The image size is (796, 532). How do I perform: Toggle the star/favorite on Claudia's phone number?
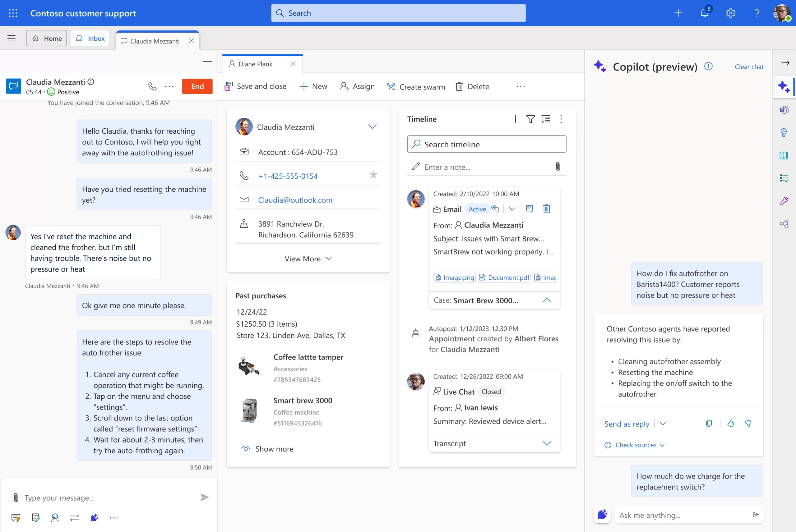click(x=373, y=175)
